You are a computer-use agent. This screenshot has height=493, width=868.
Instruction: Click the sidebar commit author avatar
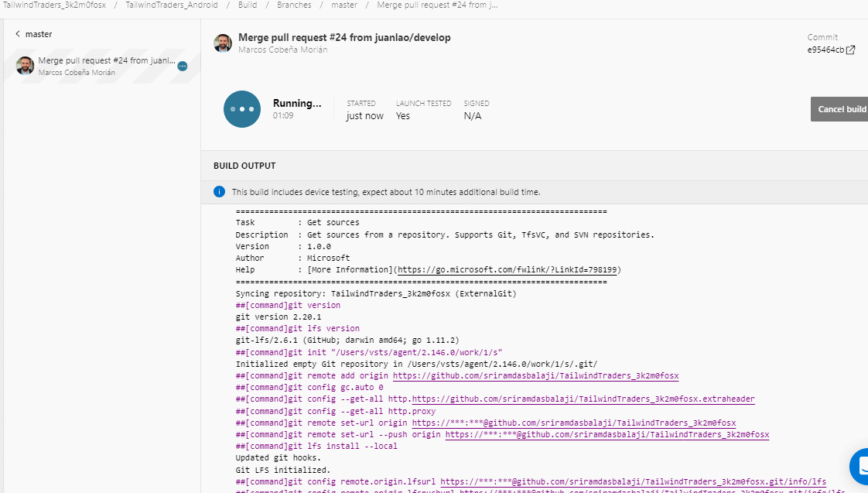pos(25,65)
